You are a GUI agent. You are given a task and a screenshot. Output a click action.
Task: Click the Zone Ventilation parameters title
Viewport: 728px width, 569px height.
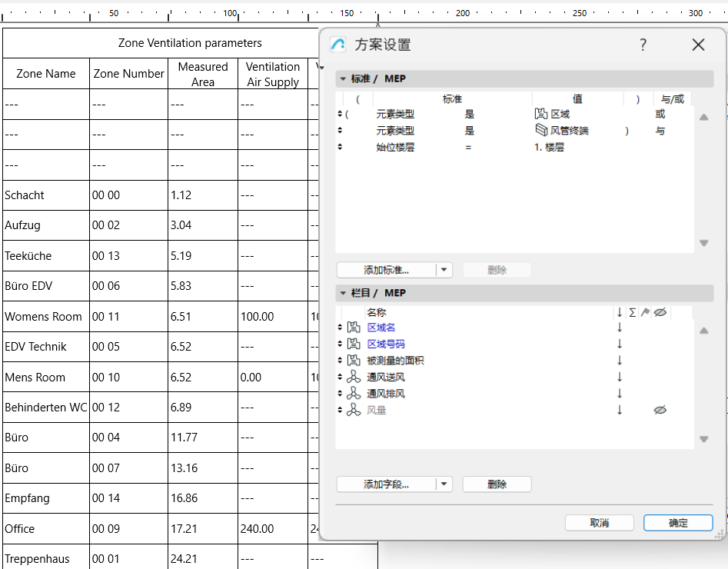pyautogui.click(x=190, y=43)
